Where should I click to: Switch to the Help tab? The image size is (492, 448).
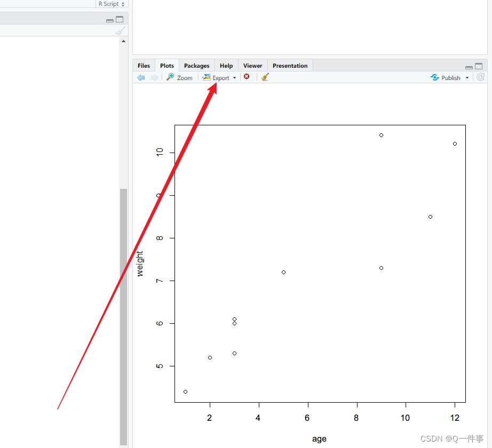coord(226,66)
